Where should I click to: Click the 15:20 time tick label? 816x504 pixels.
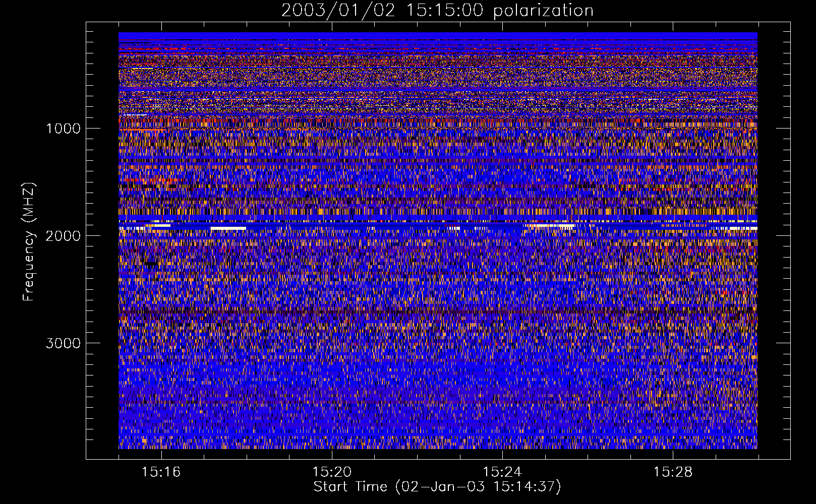click(332, 472)
